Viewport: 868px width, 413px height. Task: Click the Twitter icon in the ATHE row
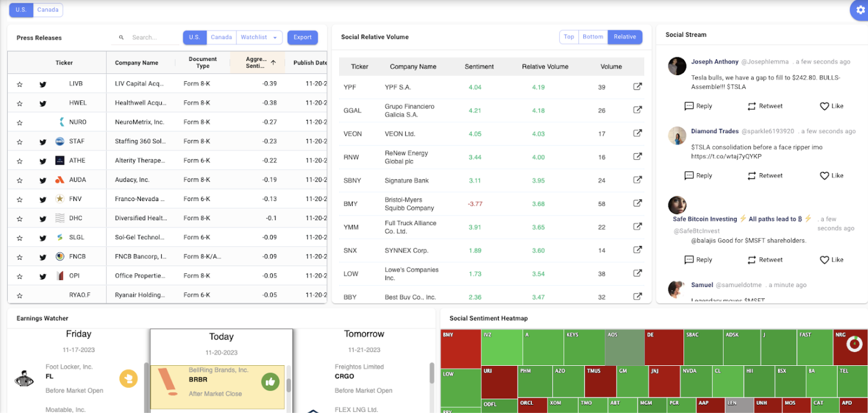pyautogui.click(x=43, y=161)
